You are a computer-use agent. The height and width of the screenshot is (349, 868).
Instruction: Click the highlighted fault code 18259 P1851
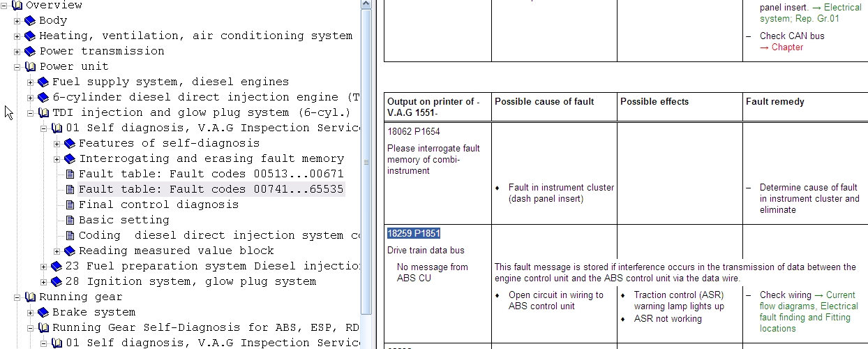(x=414, y=233)
